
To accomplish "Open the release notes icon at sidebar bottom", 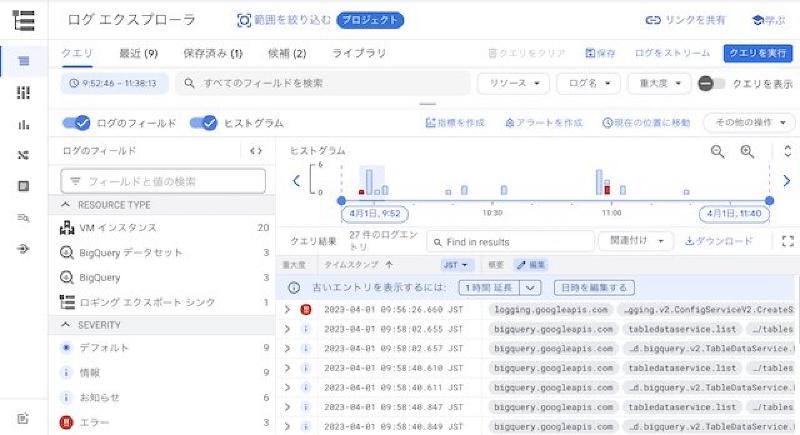I will [23, 419].
